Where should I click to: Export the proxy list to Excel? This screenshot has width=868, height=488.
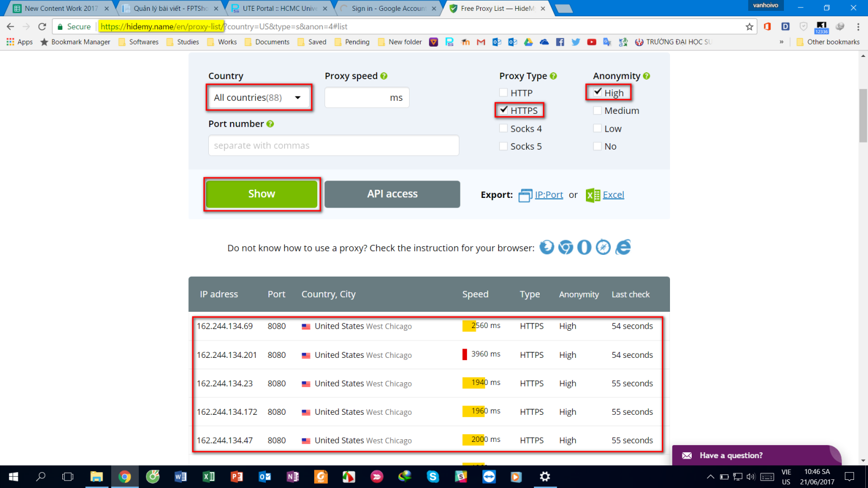[x=614, y=195]
